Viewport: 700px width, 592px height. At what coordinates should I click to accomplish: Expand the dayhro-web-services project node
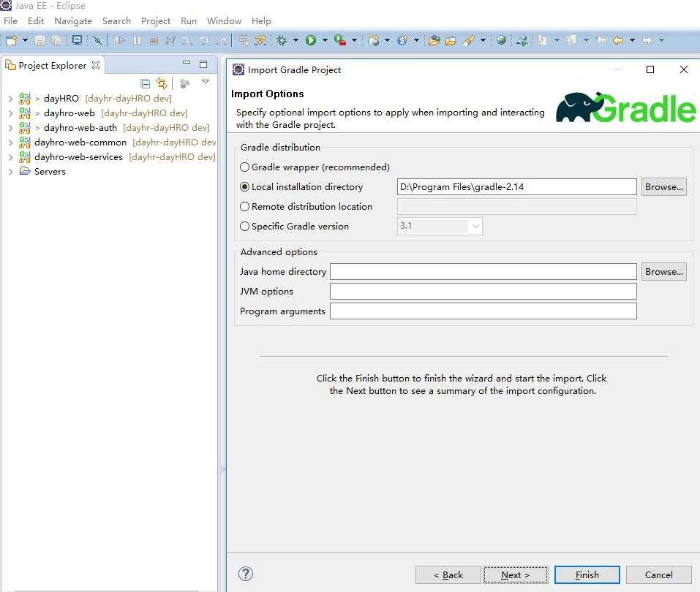[x=11, y=157]
